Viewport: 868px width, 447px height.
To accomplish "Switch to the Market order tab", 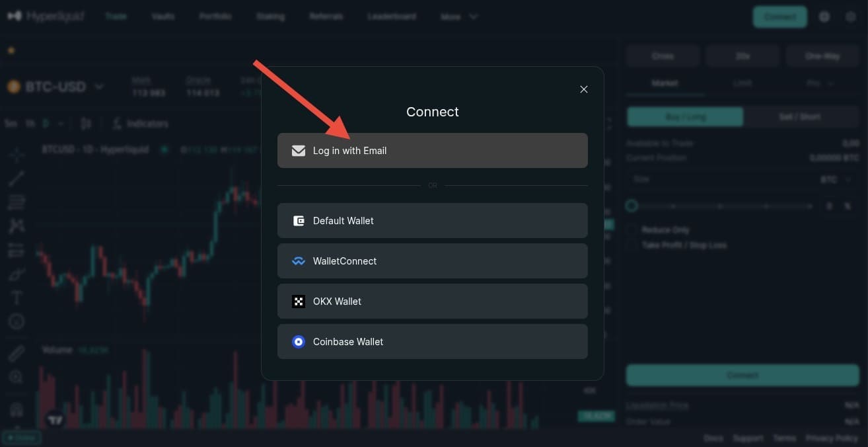I will 665,83.
